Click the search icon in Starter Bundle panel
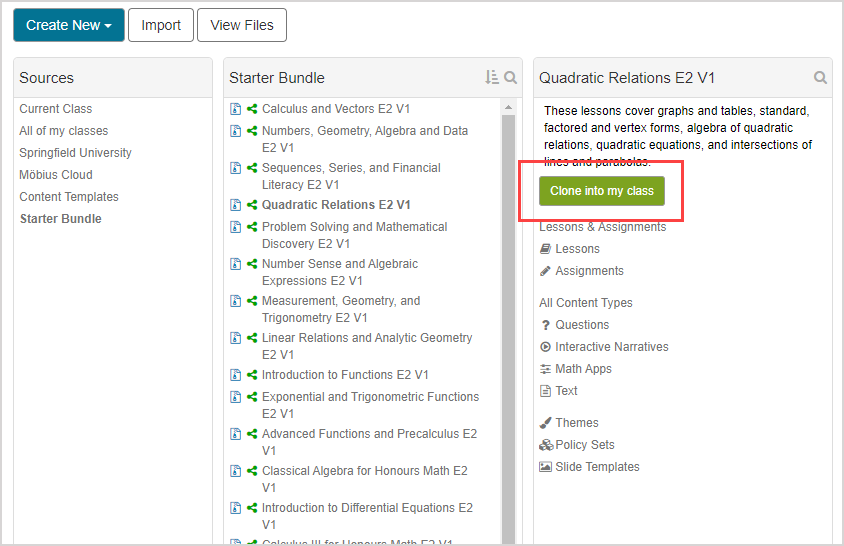 pyautogui.click(x=510, y=78)
